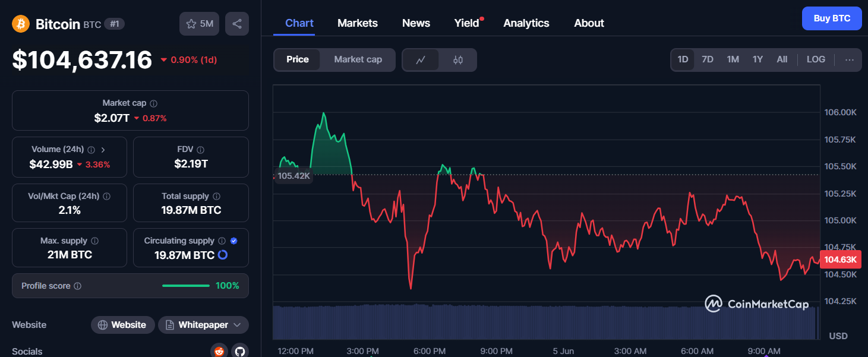Click the 105.42K opening price chart label
This screenshot has height=357, width=868.
(293, 176)
